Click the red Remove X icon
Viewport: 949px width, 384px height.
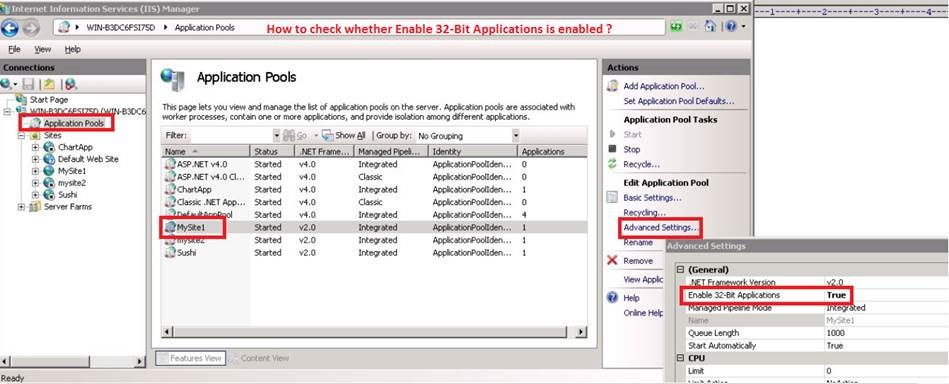click(x=612, y=260)
